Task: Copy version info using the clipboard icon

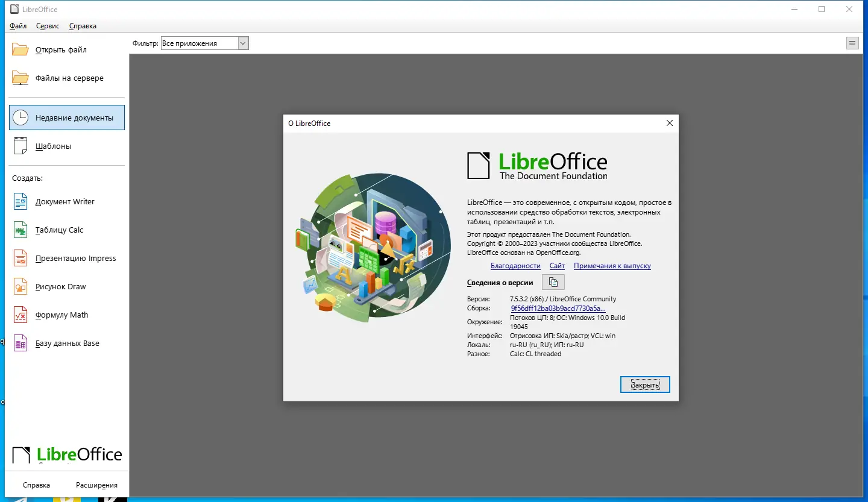Action: (553, 281)
